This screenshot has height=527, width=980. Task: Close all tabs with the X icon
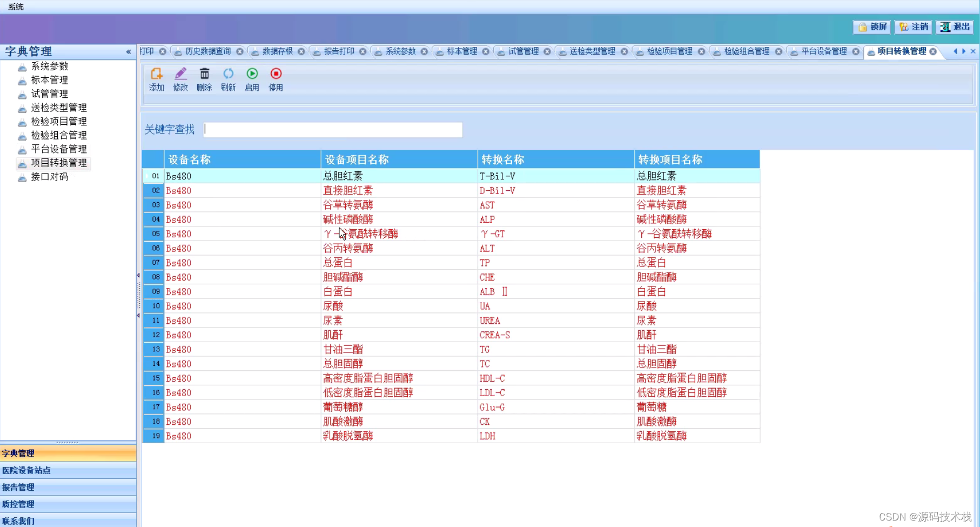click(x=973, y=51)
